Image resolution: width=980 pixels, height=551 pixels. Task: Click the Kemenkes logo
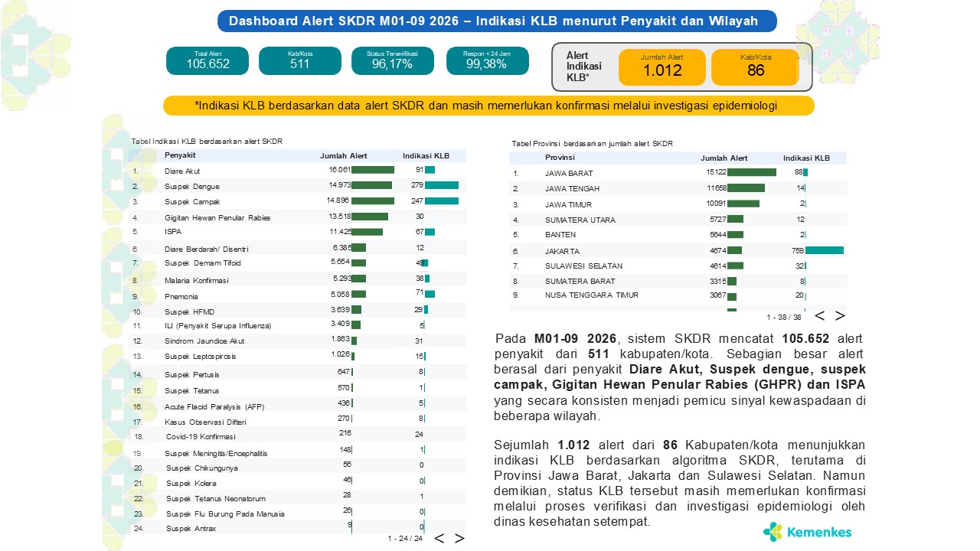click(807, 532)
